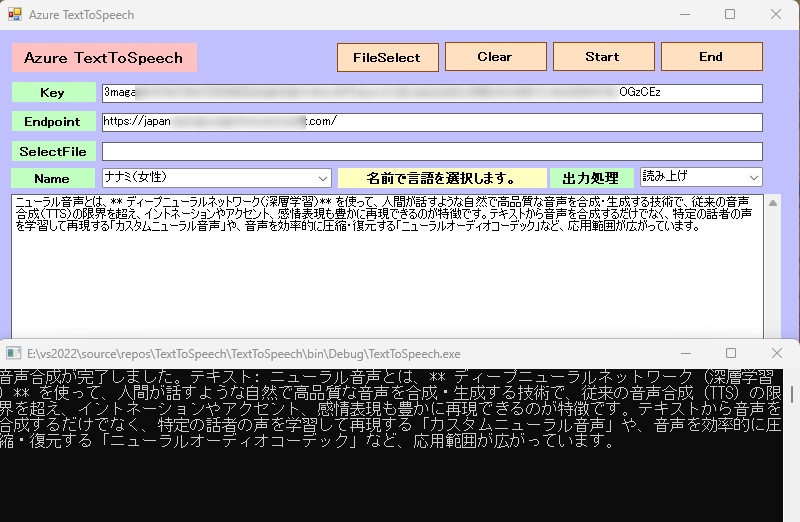Select the empty SelectFile text box
Screen dimensions: 800x522
pyautogui.click(x=432, y=152)
